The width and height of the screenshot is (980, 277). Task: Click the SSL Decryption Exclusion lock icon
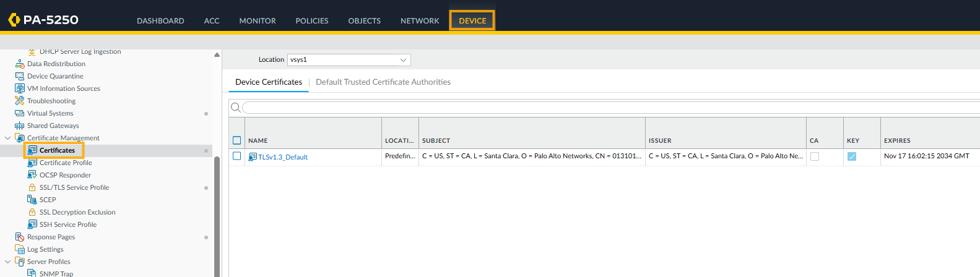32,212
